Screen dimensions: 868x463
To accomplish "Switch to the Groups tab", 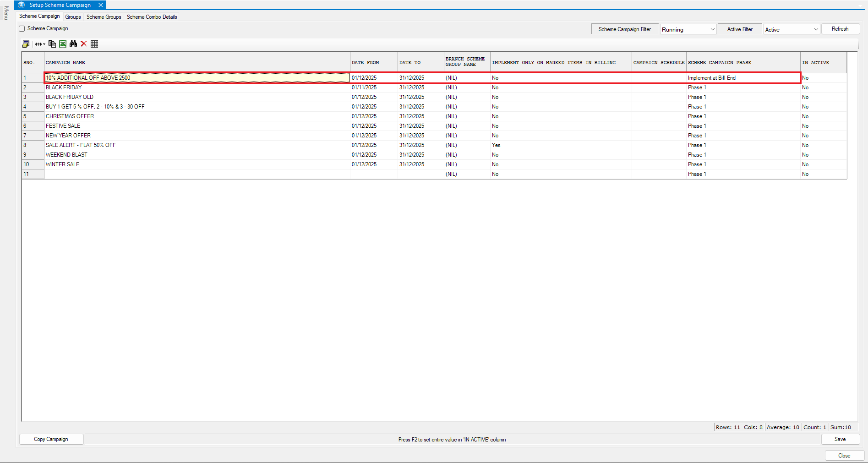I will point(73,17).
